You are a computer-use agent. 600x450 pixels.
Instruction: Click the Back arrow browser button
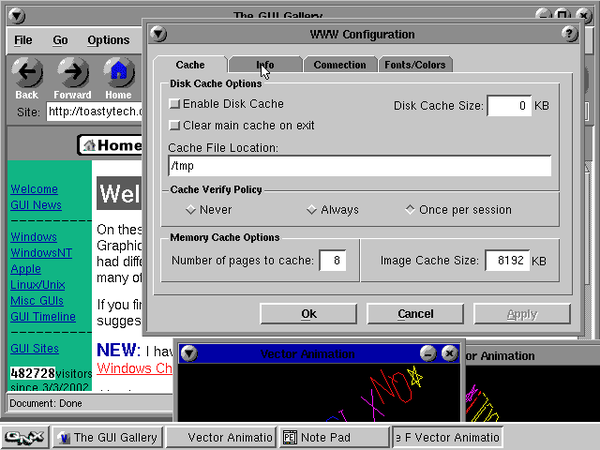27,74
